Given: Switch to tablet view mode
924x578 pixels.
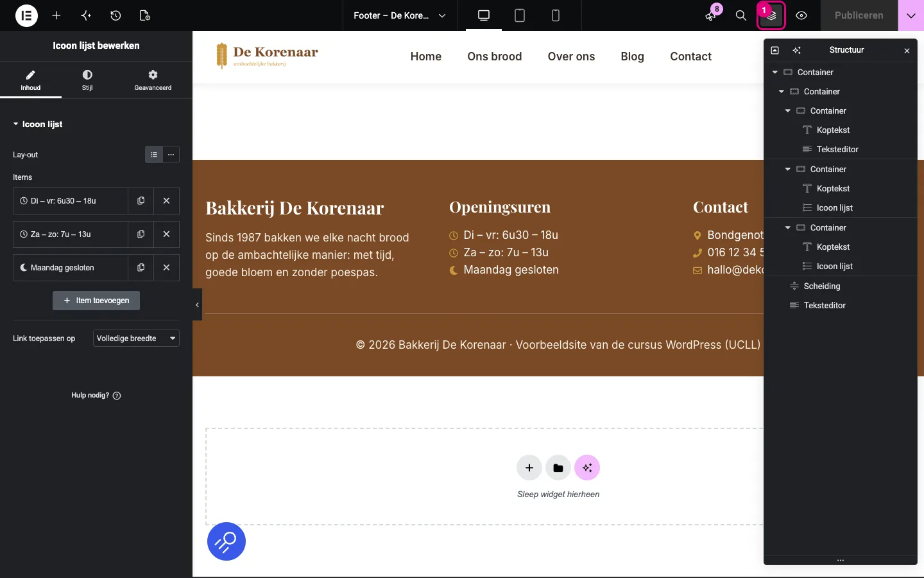Looking at the screenshot, I should [520, 15].
